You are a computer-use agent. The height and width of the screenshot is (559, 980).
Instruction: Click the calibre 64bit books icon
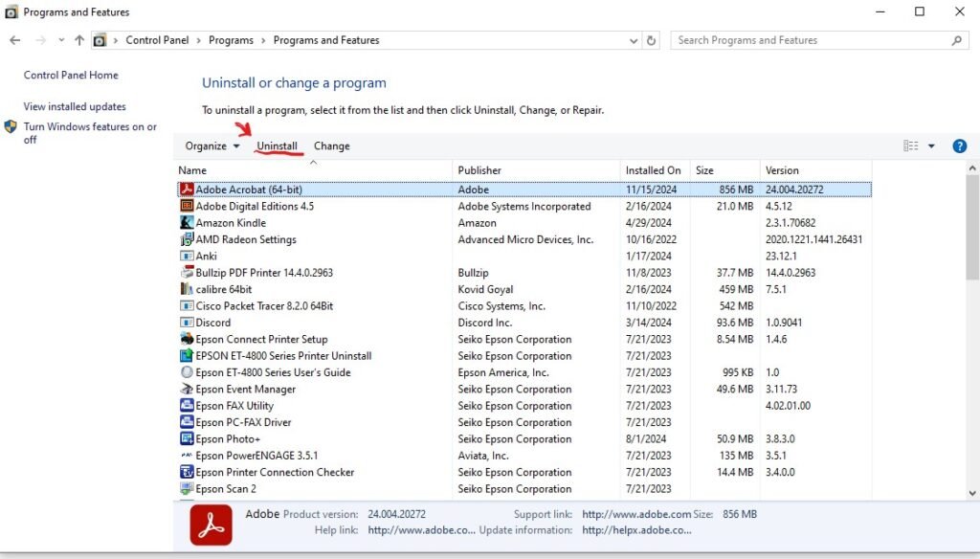(x=188, y=289)
